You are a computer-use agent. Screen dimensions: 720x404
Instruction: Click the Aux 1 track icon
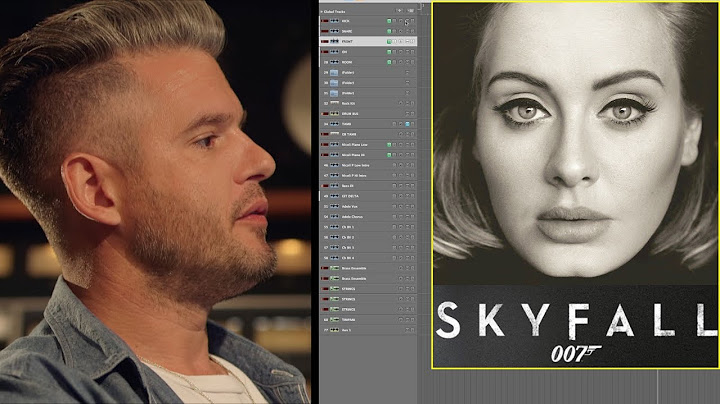334,330
